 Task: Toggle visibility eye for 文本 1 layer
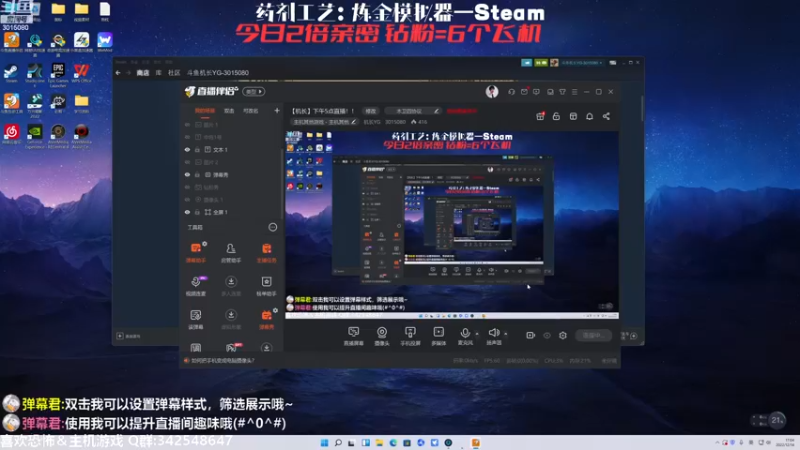click(187, 149)
